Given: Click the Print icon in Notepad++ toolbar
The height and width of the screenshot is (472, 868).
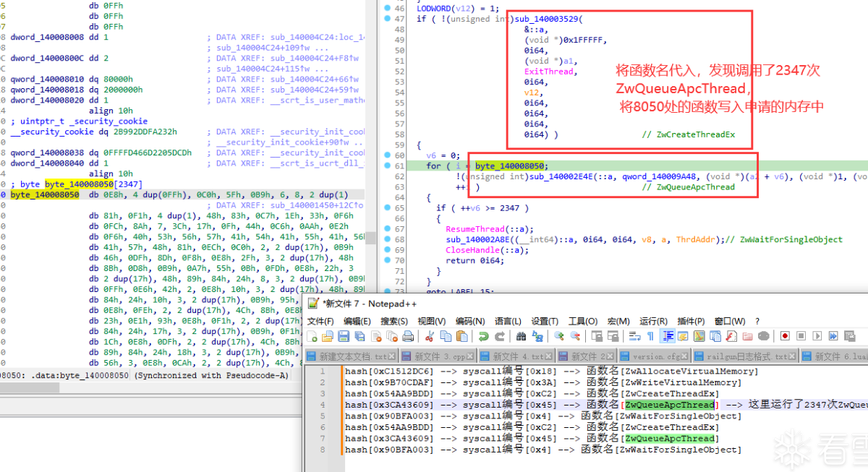Looking at the screenshot, I should pos(407,335).
